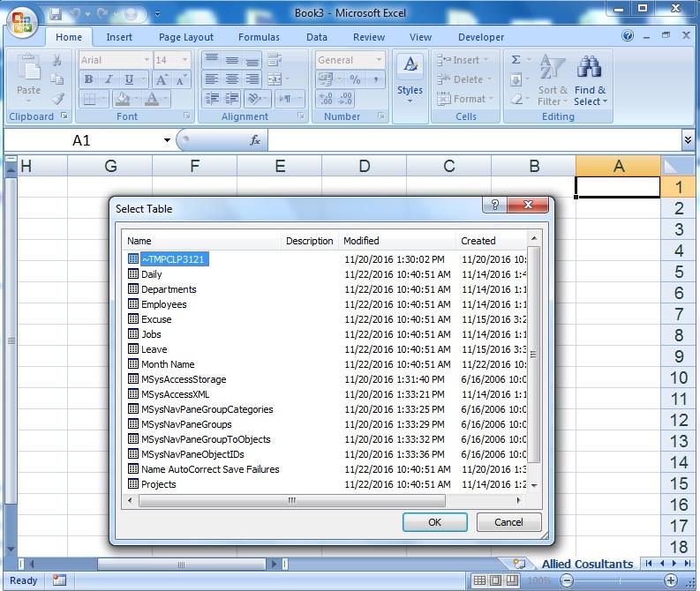Open the Font size dropdown

coord(184,60)
